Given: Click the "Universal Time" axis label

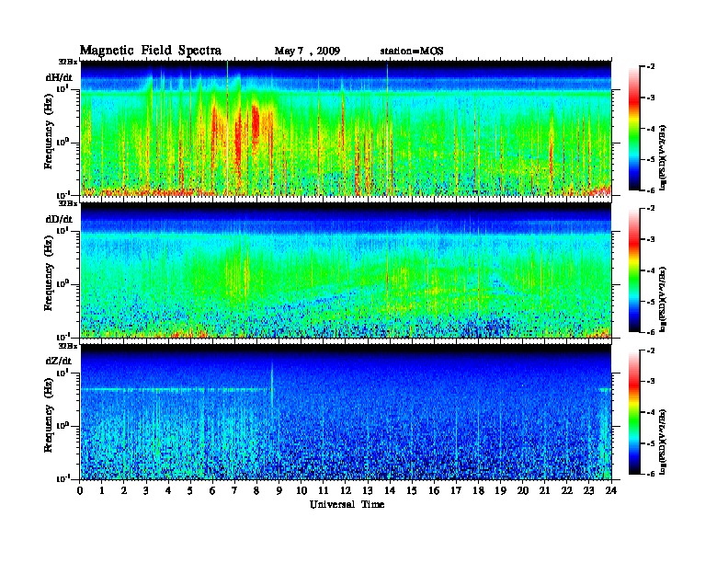Looking at the screenshot, I should [347, 504].
